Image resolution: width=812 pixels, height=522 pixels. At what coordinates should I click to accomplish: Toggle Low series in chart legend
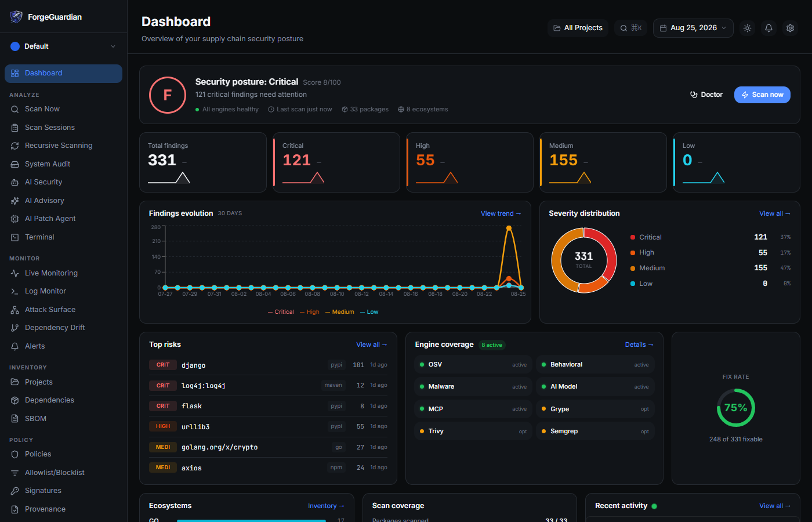pyautogui.click(x=369, y=312)
